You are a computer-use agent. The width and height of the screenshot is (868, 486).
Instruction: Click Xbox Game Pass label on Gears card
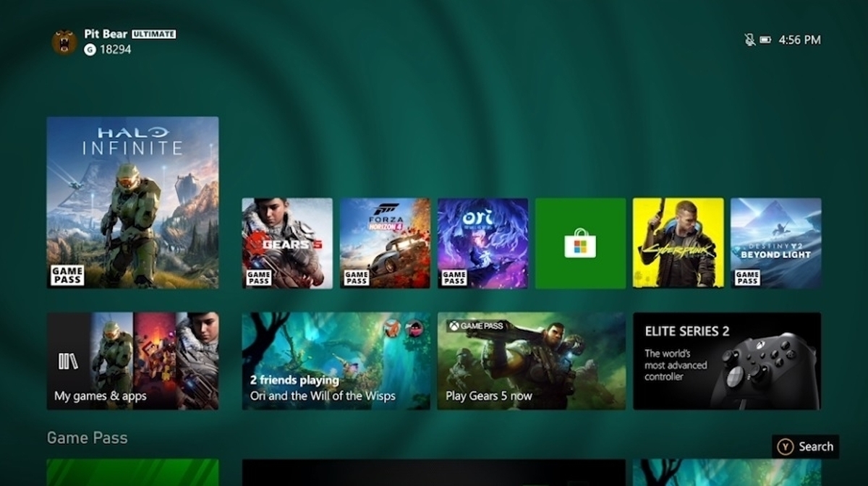475,326
